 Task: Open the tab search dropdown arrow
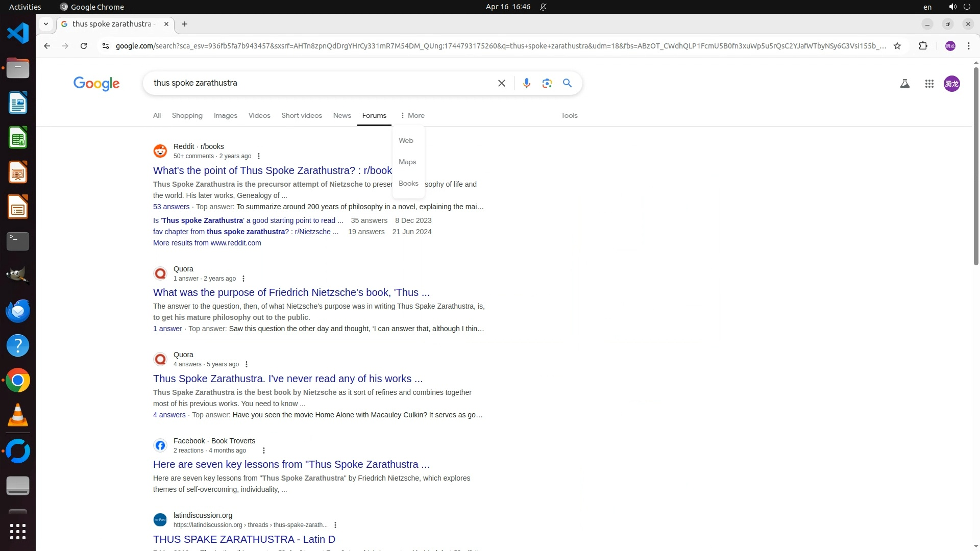click(x=46, y=24)
